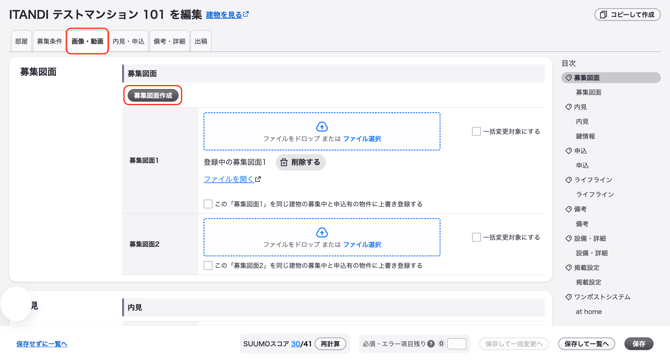This screenshot has height=362, width=670.
Task: Select the indented 申込 sub-entry in 目次
Action: coord(582,165)
